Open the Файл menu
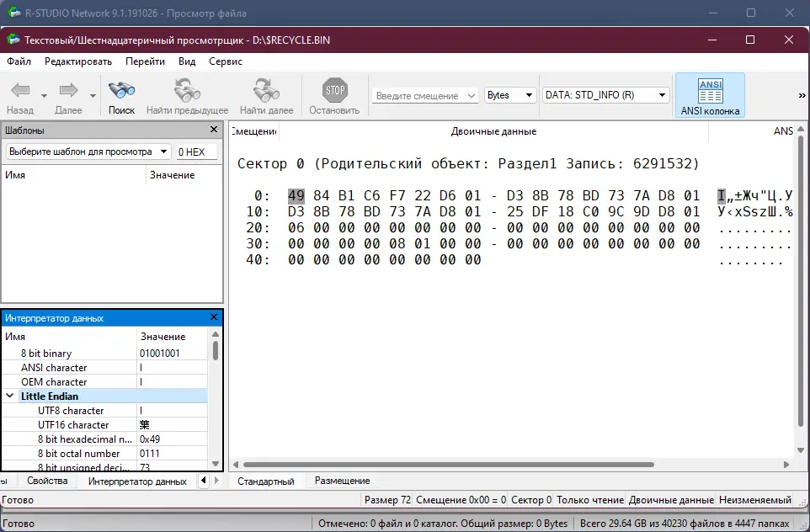Image resolution: width=810 pixels, height=532 pixels. click(19, 61)
